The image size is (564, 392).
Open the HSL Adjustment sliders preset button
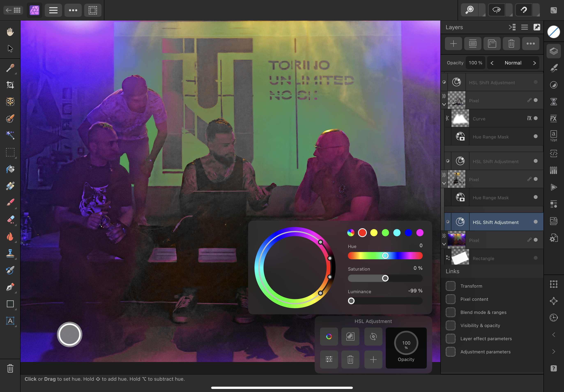point(329,360)
